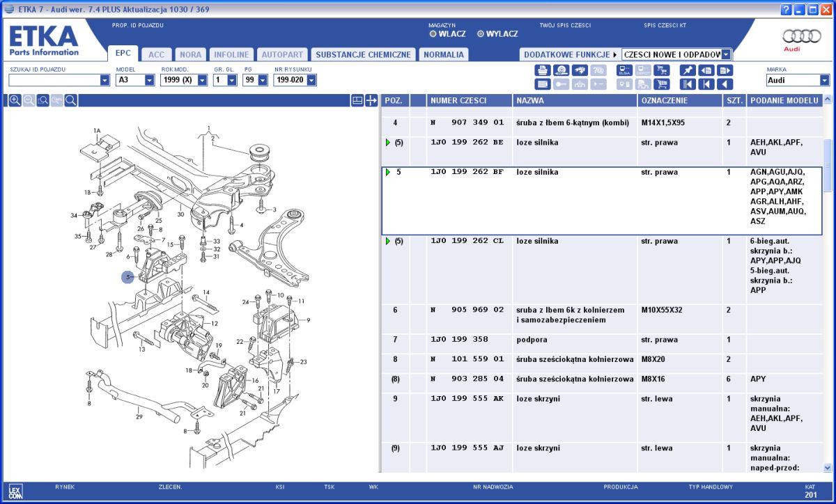Select the WLACZ magazyn radio button
This screenshot has width=836, height=504.
point(433,33)
